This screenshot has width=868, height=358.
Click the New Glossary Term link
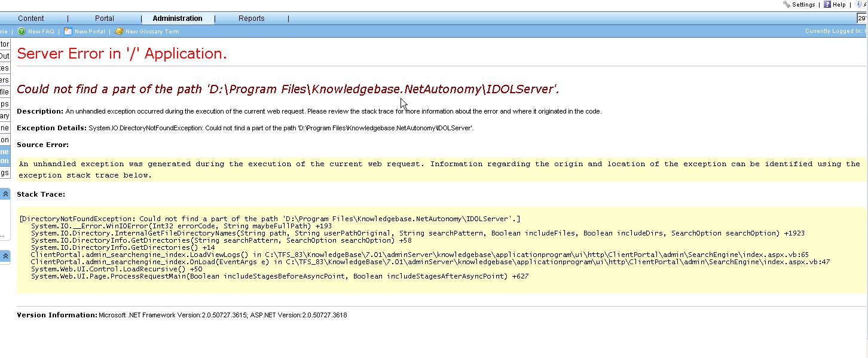[152, 32]
